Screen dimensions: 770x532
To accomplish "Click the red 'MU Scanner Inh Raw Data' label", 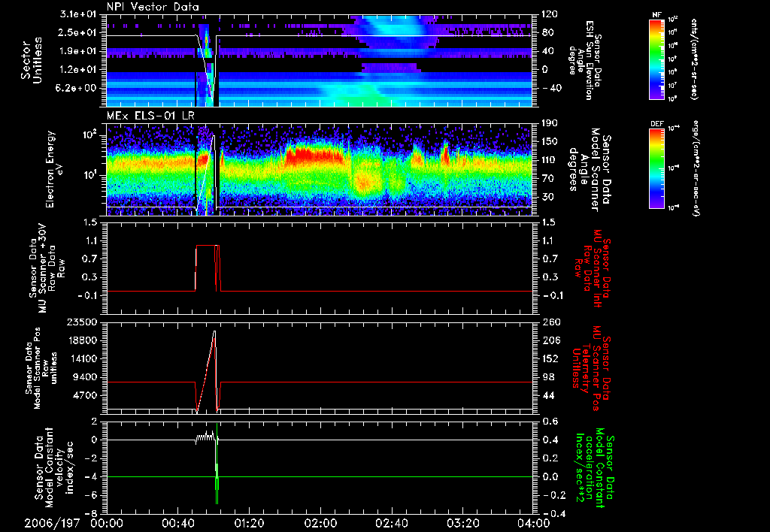I will coord(591,268).
